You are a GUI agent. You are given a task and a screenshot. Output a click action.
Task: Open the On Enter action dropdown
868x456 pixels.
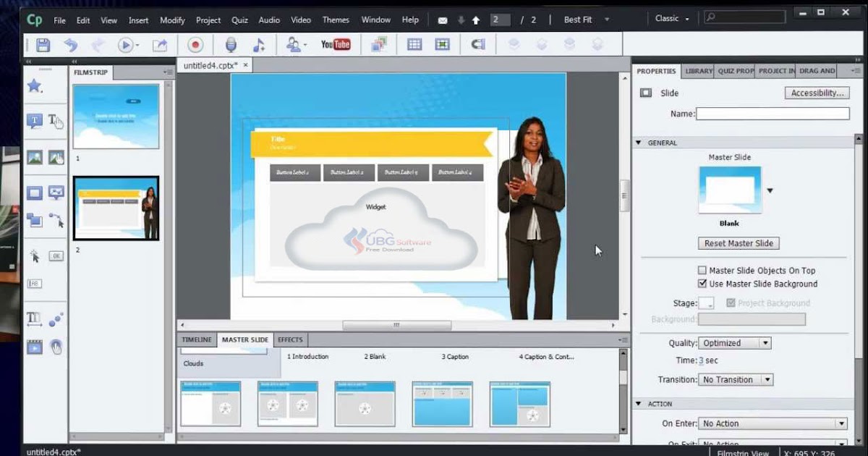coord(773,423)
